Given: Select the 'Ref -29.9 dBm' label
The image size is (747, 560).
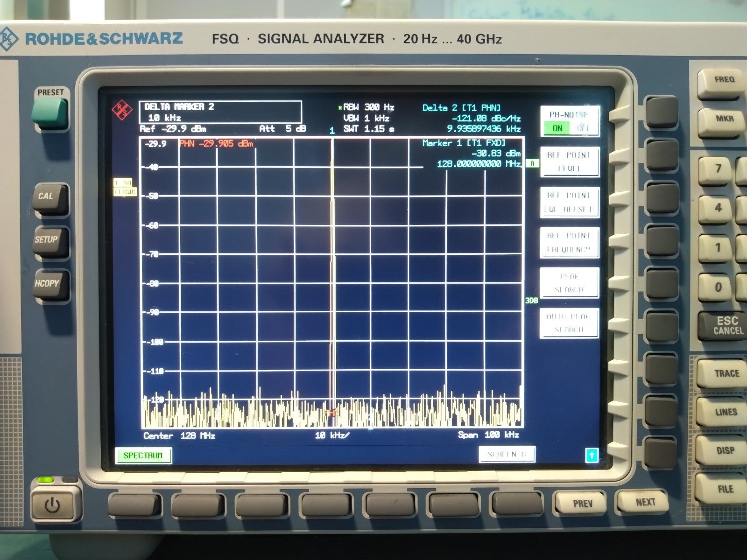Looking at the screenshot, I should point(173,129).
